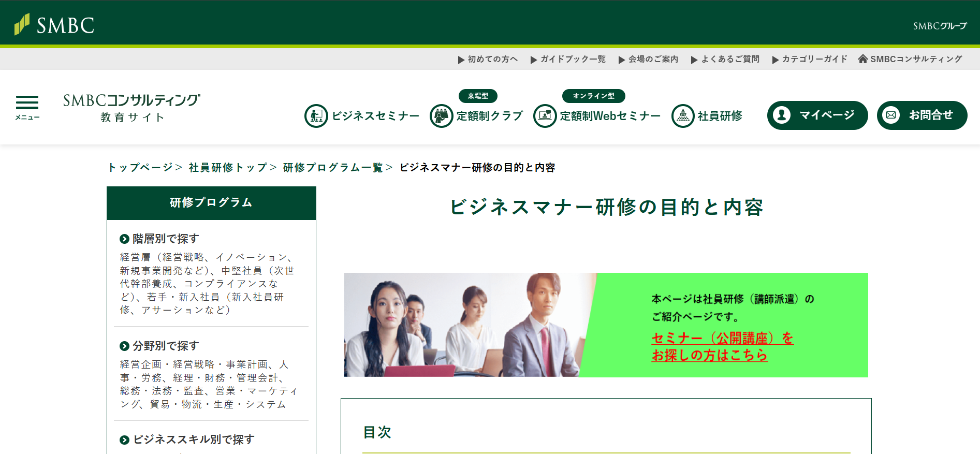Click the SMBC logo in header

[x=54, y=24]
